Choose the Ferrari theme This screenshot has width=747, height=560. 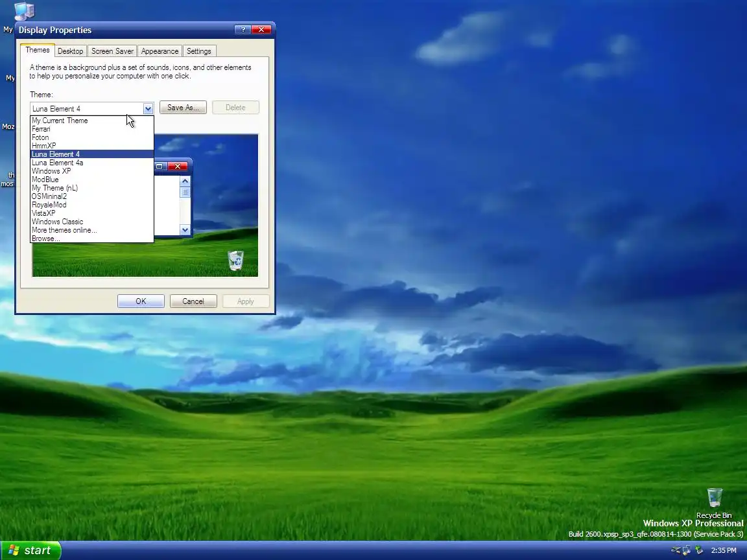[x=92, y=129]
